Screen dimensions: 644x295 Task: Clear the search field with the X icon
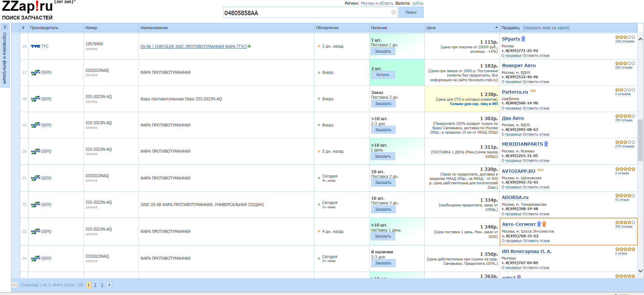393,12
